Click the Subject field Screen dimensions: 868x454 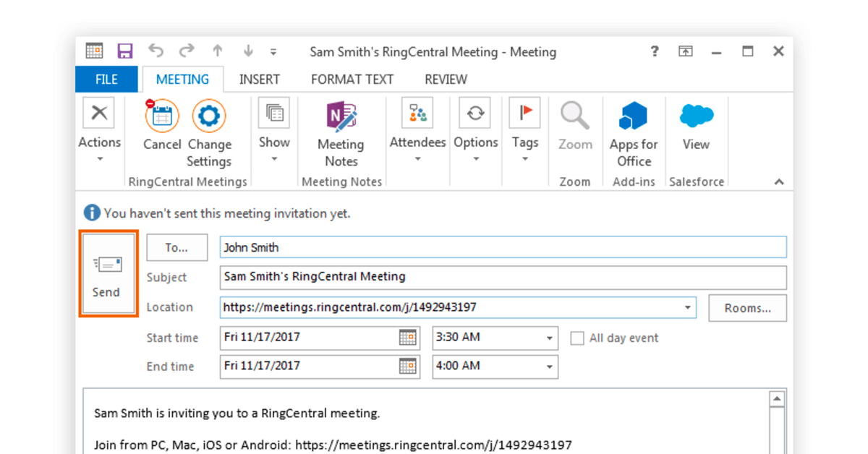click(503, 277)
